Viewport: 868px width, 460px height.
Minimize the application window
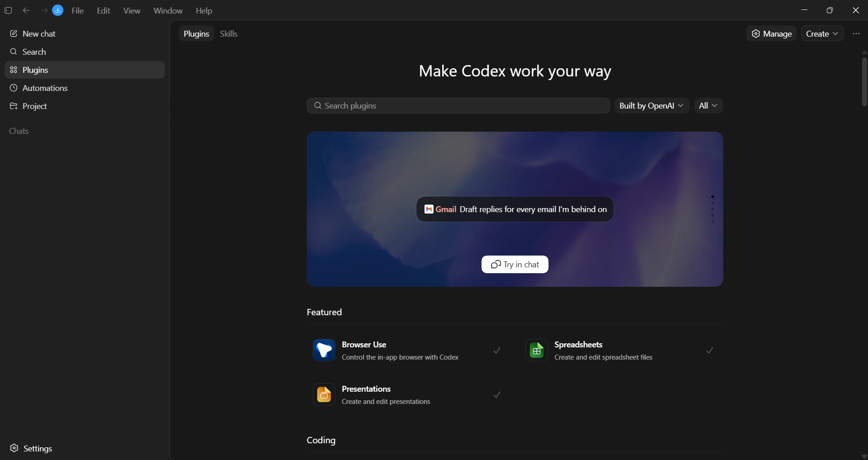coord(804,10)
